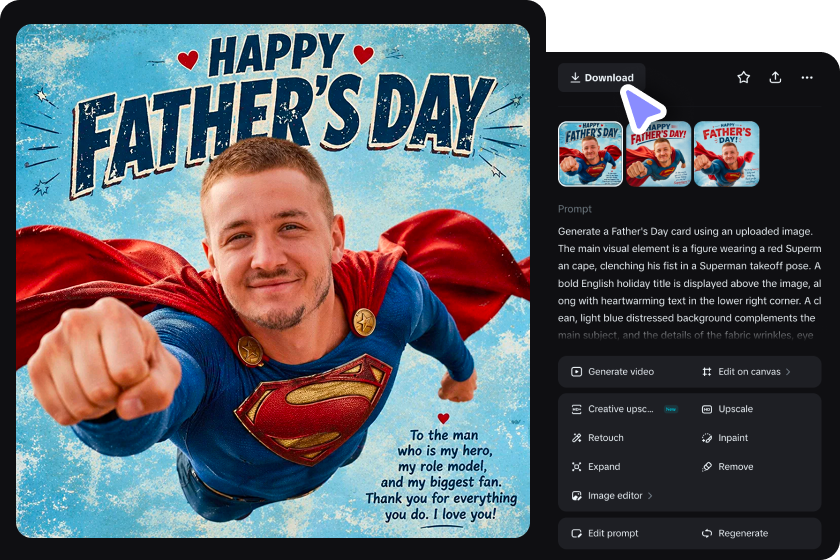Open Edit on canvas
Viewport: 840px width, 560px height.
tap(746, 371)
